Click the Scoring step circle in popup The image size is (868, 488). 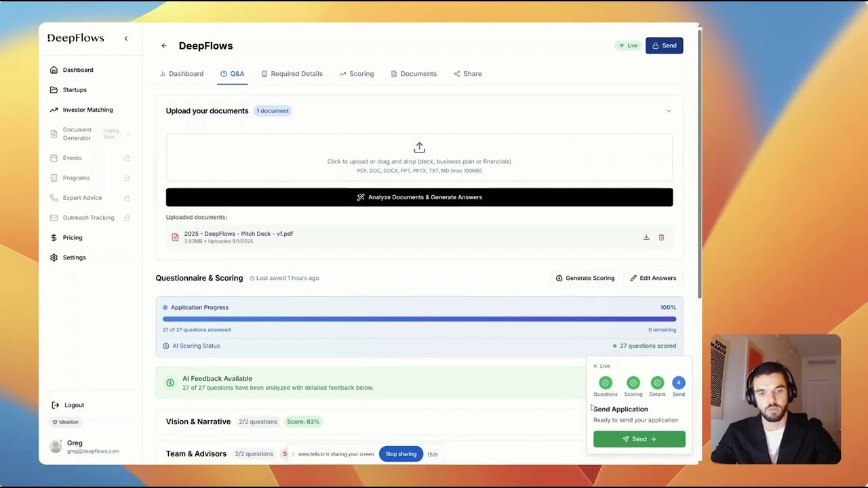coord(633,383)
